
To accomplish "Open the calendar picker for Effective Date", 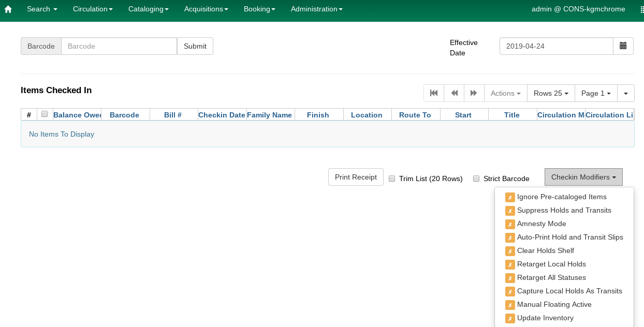I will (x=623, y=46).
